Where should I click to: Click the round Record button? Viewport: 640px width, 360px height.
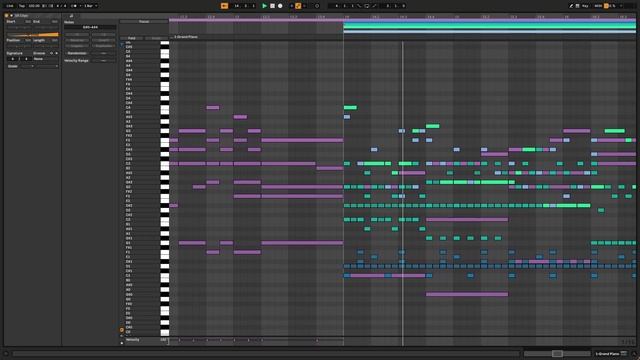(x=280, y=6)
